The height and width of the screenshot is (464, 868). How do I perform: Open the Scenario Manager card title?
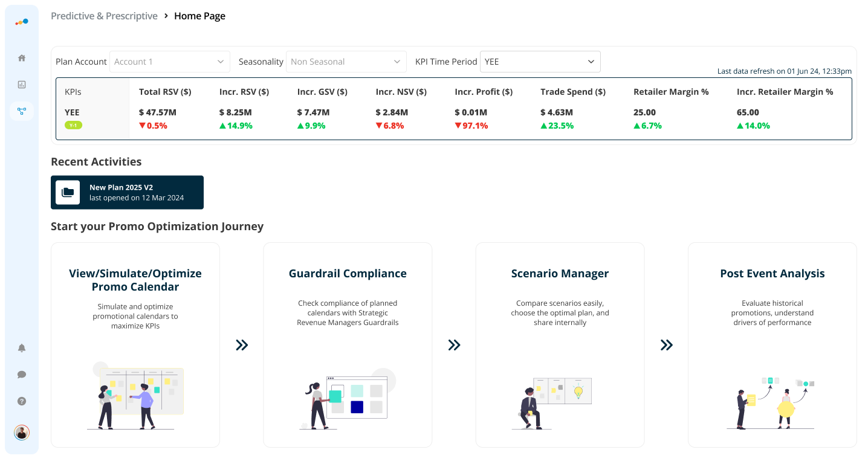coord(560,274)
